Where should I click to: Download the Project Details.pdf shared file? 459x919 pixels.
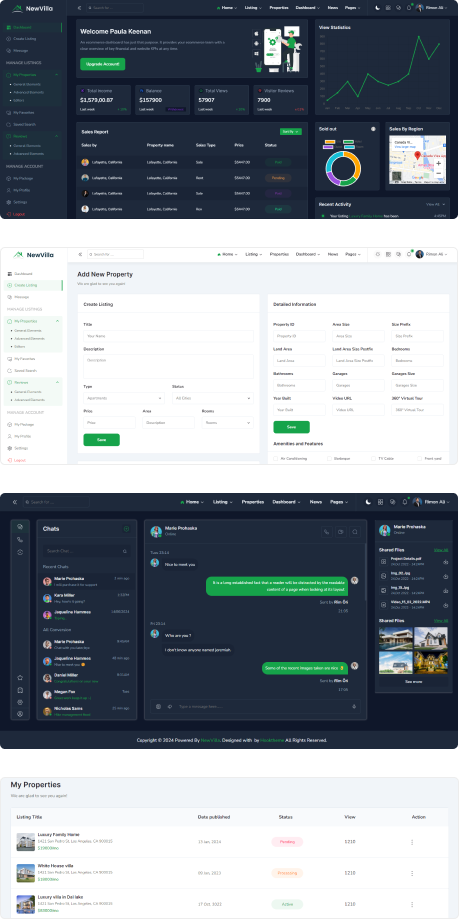[x=446, y=561]
